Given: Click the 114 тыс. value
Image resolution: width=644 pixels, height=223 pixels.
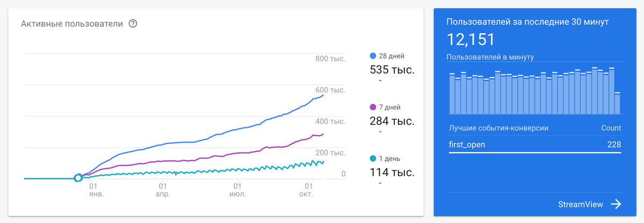Looking at the screenshot, I should coord(392,172).
